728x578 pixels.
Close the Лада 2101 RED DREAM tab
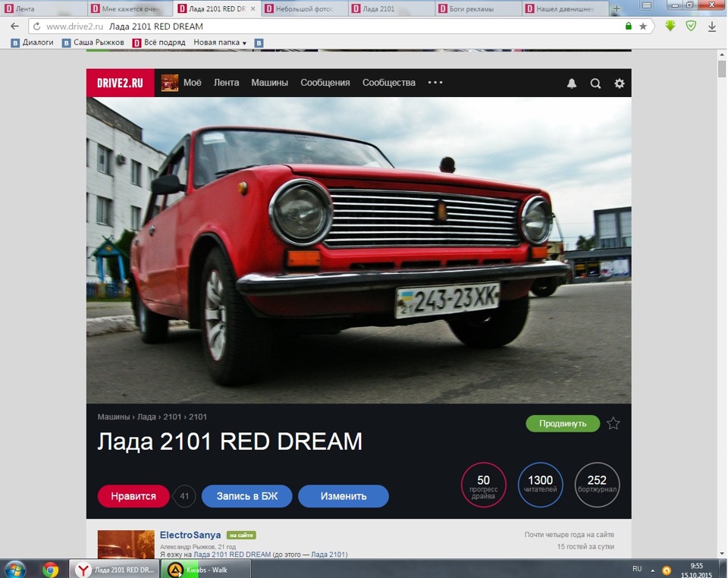(x=253, y=8)
